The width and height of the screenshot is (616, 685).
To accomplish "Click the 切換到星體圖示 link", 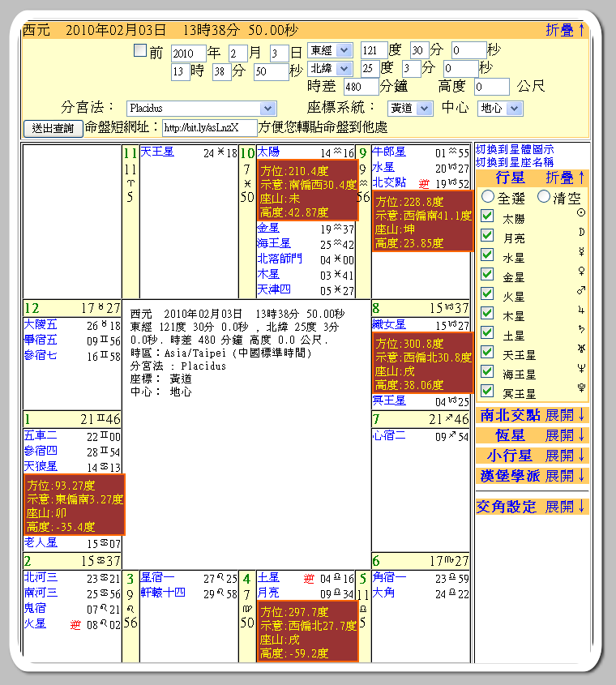I will pyautogui.click(x=515, y=150).
